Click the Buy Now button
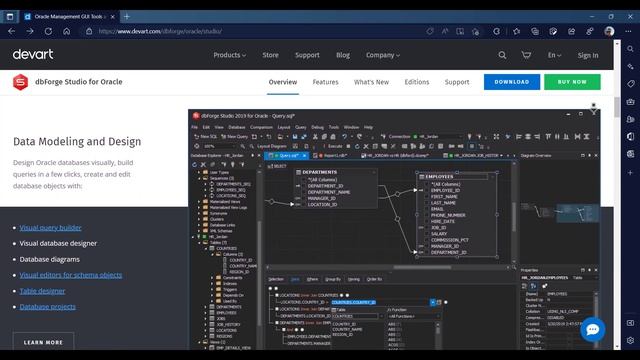 click(572, 82)
